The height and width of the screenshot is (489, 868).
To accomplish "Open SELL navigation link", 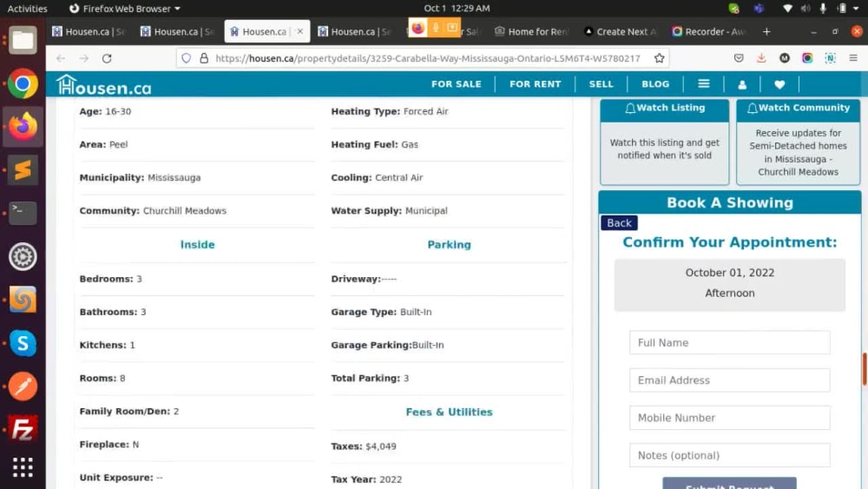I will click(x=601, y=84).
